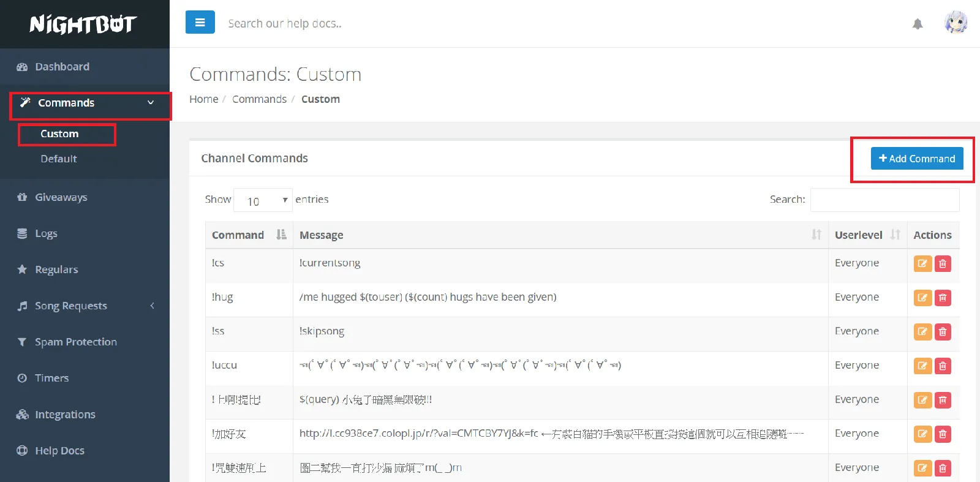Edit the !hug command
This screenshot has height=482, width=980.
pos(922,298)
